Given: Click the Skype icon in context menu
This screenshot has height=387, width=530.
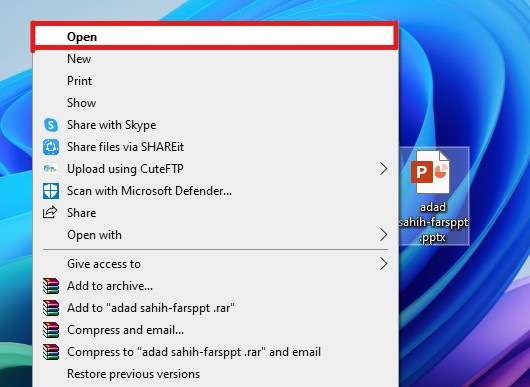Looking at the screenshot, I should pyautogui.click(x=51, y=125).
